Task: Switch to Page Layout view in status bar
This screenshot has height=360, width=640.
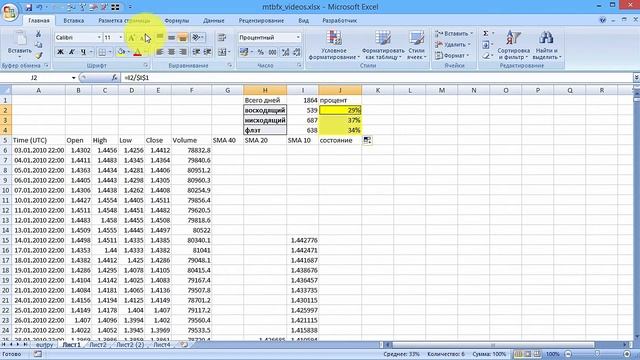Action: tap(527, 354)
